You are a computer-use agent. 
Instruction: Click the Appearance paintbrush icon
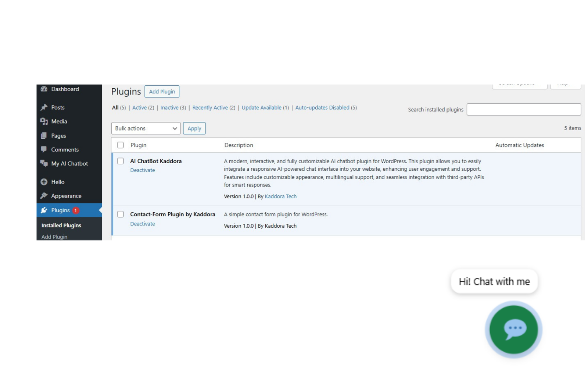click(x=44, y=196)
